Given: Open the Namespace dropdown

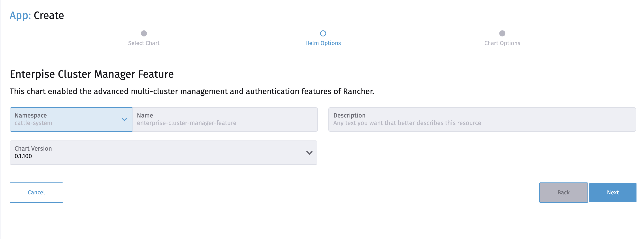Looking at the screenshot, I should (x=71, y=119).
